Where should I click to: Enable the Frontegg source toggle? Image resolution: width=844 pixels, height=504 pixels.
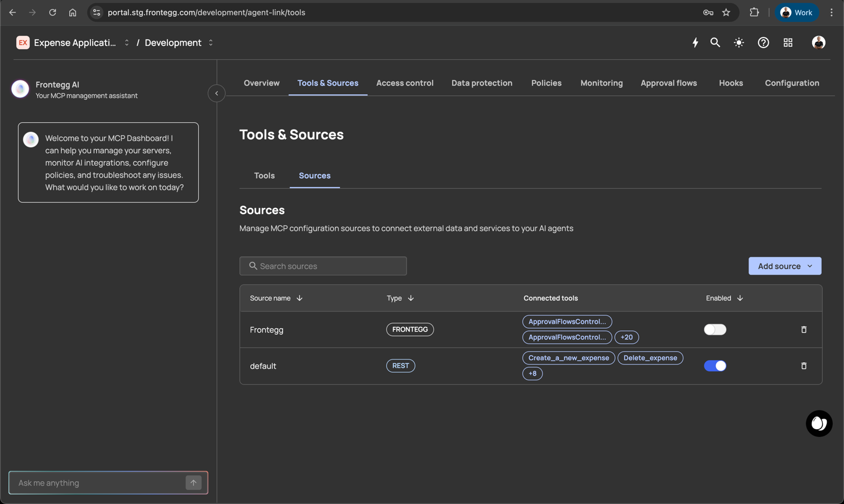[x=714, y=329]
